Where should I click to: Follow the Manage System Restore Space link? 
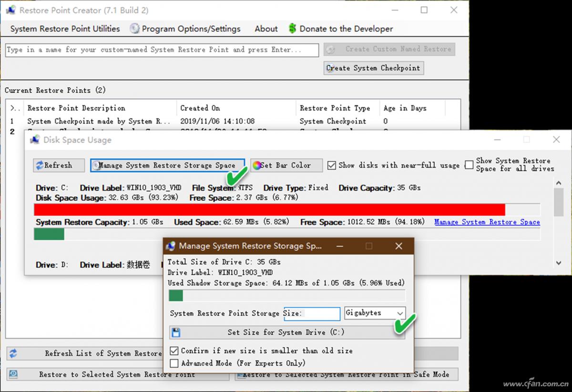[x=487, y=222]
